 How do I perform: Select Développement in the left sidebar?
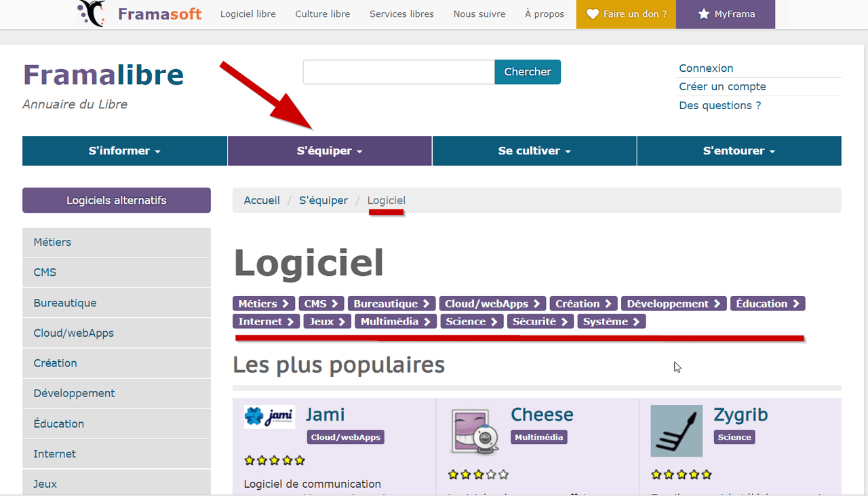(117, 393)
